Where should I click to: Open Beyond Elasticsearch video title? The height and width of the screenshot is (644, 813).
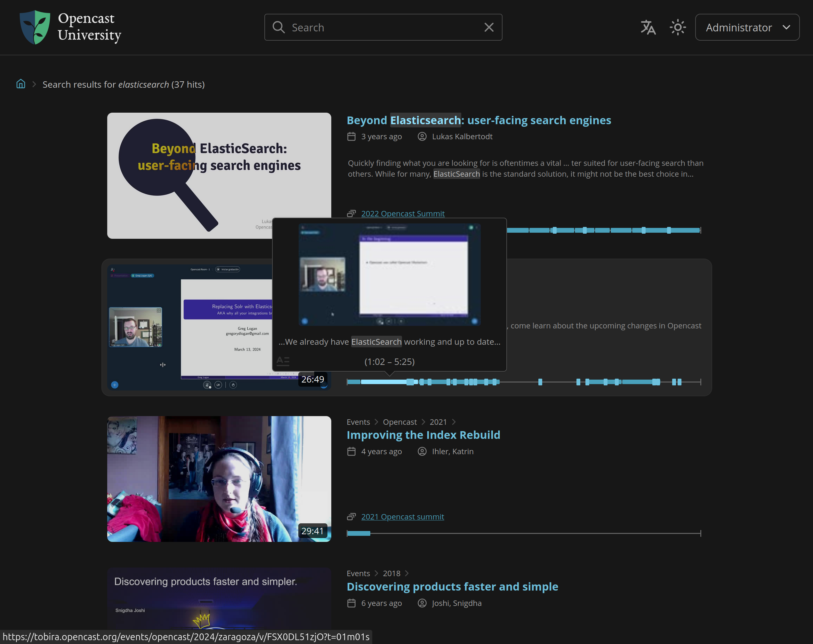point(479,120)
